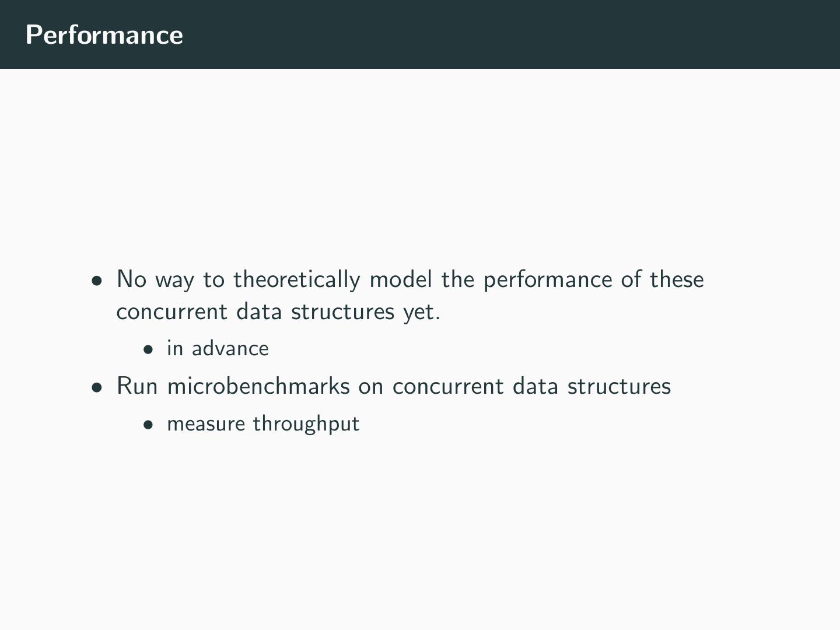Click the word "on" after "microbenchmarks"

click(x=370, y=387)
